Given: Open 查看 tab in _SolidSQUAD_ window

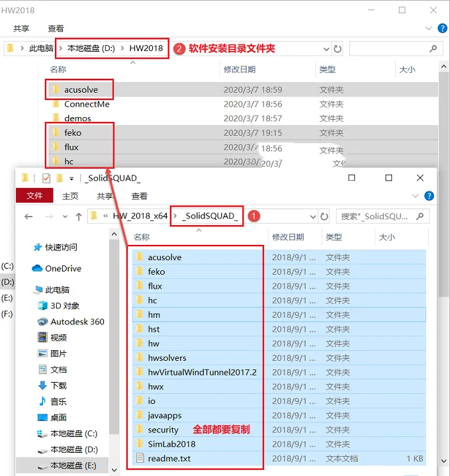Looking at the screenshot, I should coord(139,196).
